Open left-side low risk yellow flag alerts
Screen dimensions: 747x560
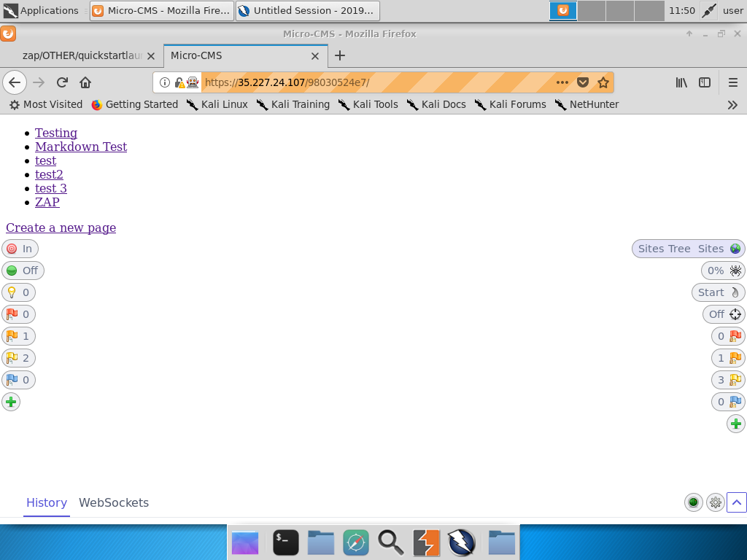(x=18, y=358)
